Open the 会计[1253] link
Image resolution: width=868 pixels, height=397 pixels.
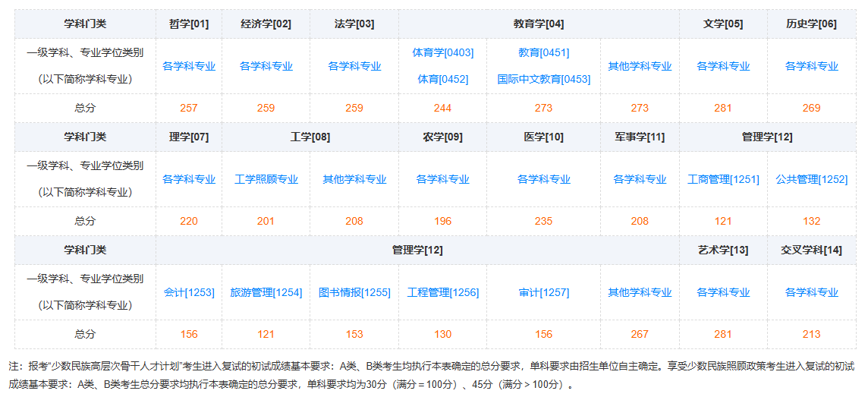pos(189,291)
